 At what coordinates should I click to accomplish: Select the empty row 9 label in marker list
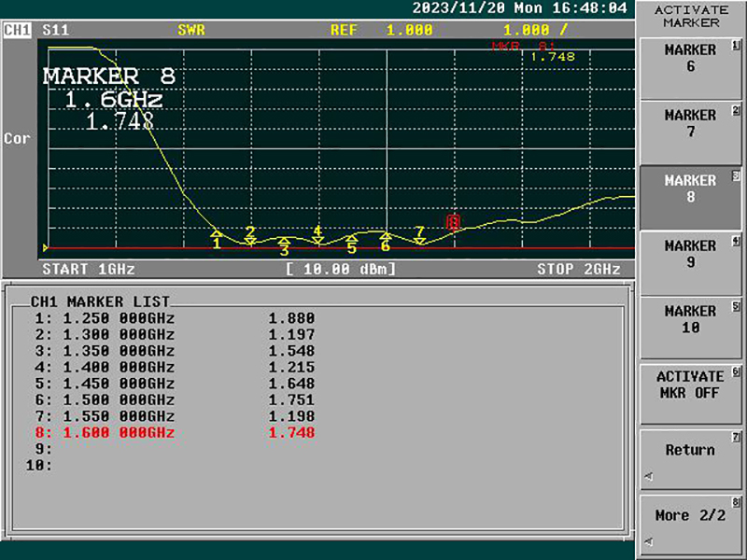(43, 449)
